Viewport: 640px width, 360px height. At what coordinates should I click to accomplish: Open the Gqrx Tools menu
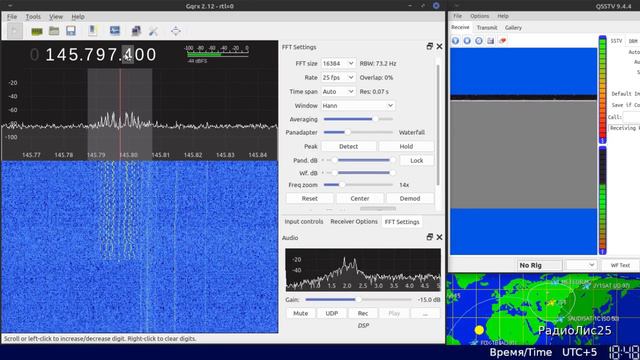33,17
